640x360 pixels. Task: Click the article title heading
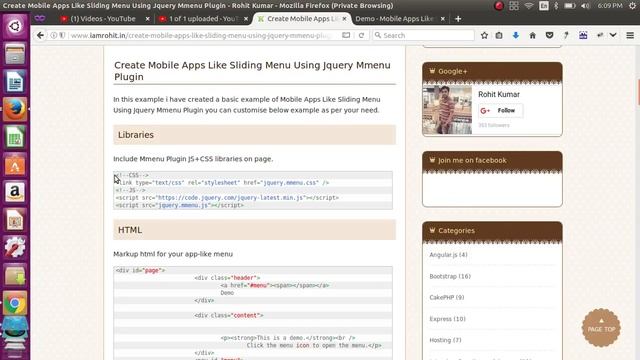[x=252, y=71]
